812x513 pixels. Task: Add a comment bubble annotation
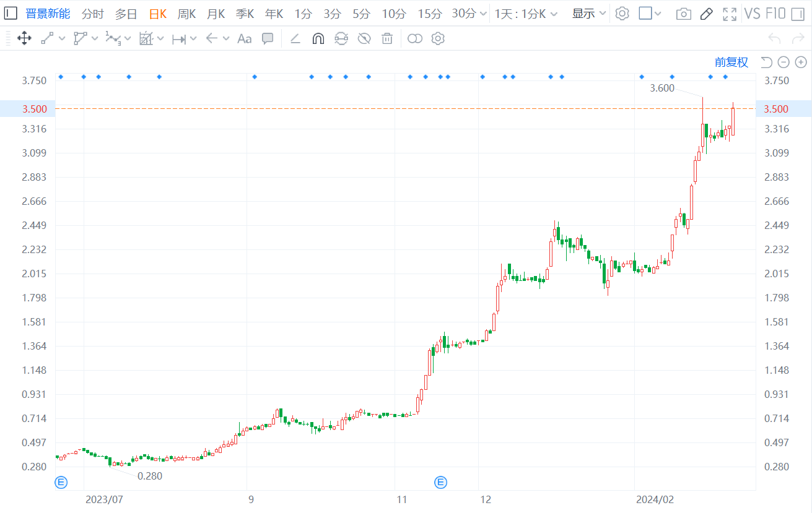coord(268,39)
